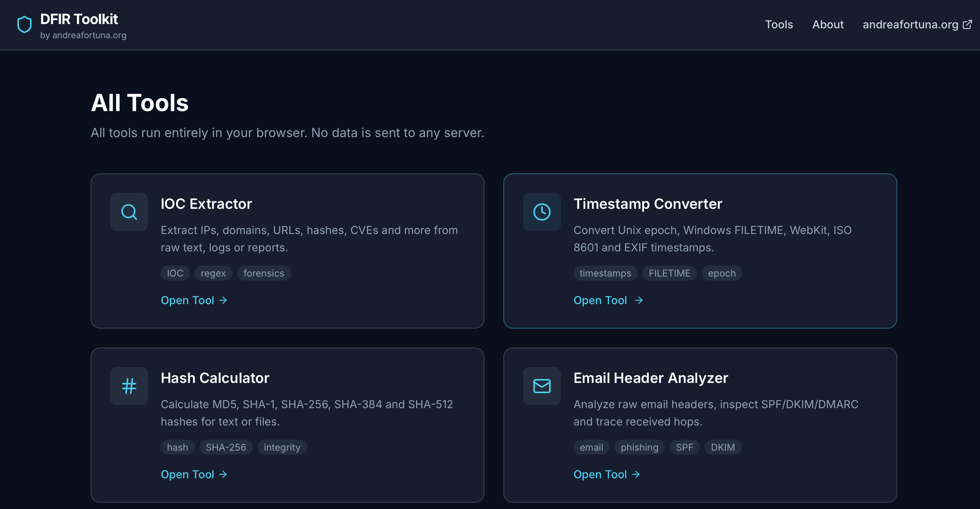This screenshot has width=980, height=509.
Task: Select the forensics tag on IOC Extractor
Action: point(264,273)
